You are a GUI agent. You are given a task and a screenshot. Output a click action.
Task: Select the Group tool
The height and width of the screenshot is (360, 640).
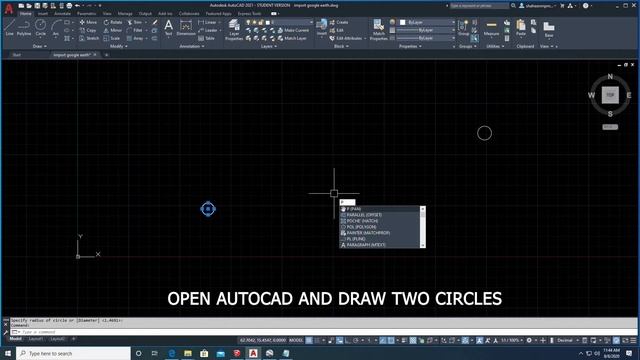pos(463,28)
